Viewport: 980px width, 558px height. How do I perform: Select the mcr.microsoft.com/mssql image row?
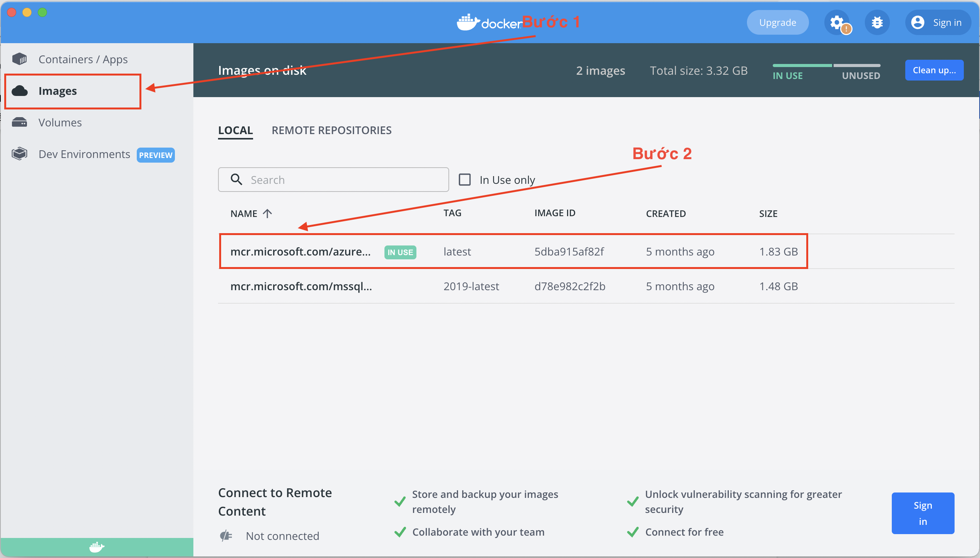click(301, 286)
